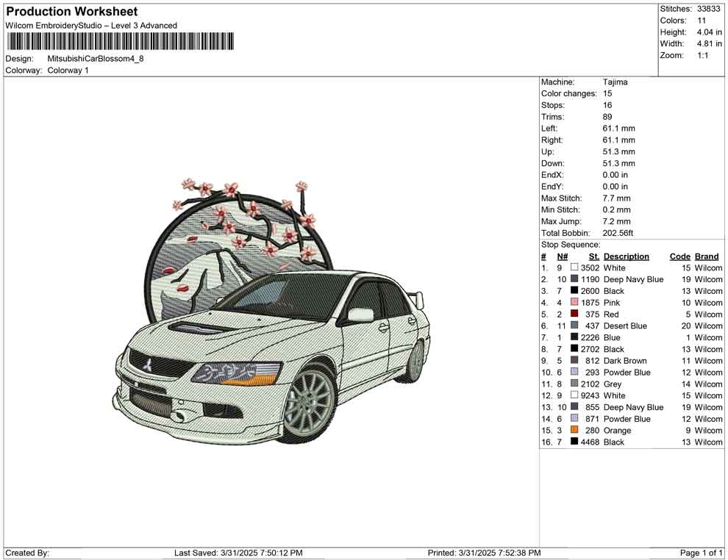Select the Pink 1875 color swatch
This screenshot has width=728, height=560.
tap(574, 302)
